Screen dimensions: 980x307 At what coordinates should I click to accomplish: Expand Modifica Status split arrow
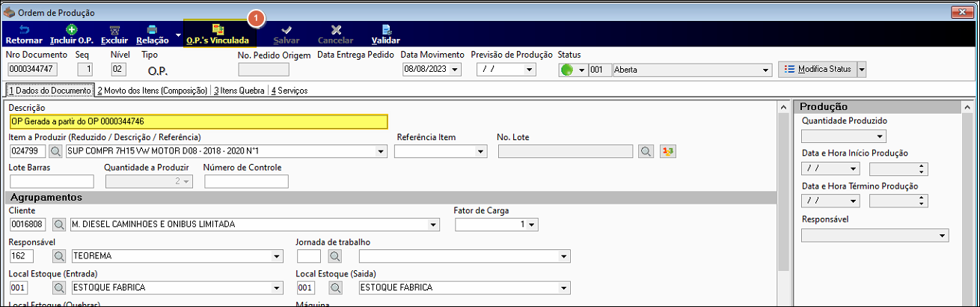pos(861,69)
